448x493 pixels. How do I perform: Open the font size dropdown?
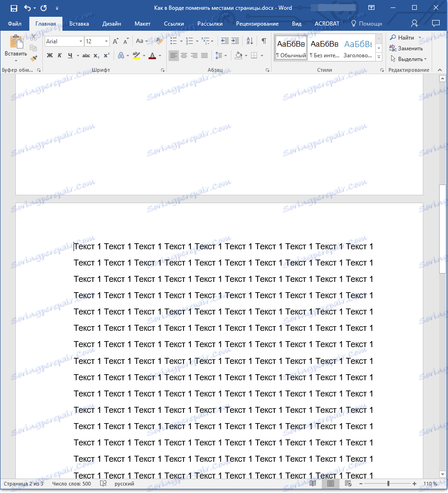[107, 41]
